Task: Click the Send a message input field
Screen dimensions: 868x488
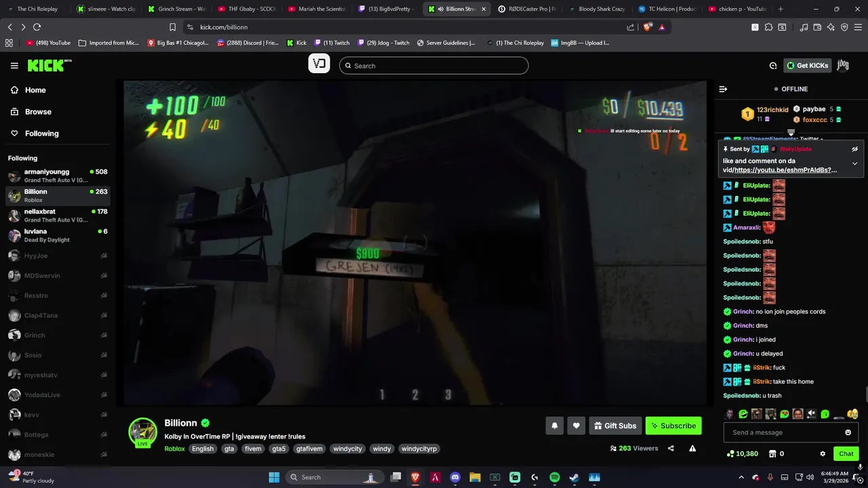Action: (791, 432)
